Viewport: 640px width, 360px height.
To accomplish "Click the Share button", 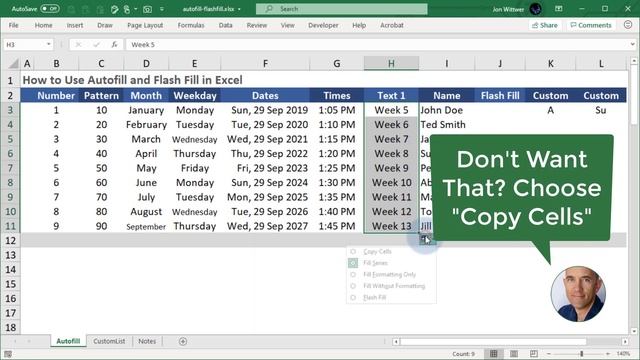I will [x=544, y=25].
